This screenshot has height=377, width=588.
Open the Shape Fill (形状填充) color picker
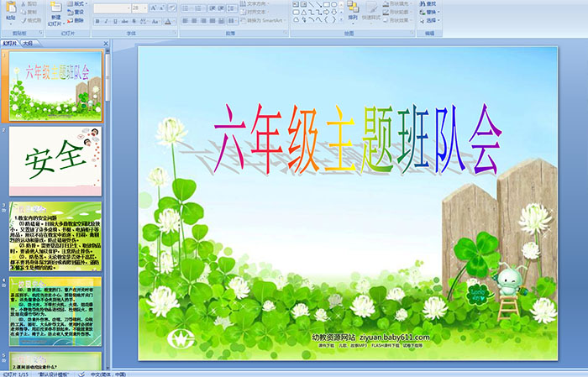(398, 3)
